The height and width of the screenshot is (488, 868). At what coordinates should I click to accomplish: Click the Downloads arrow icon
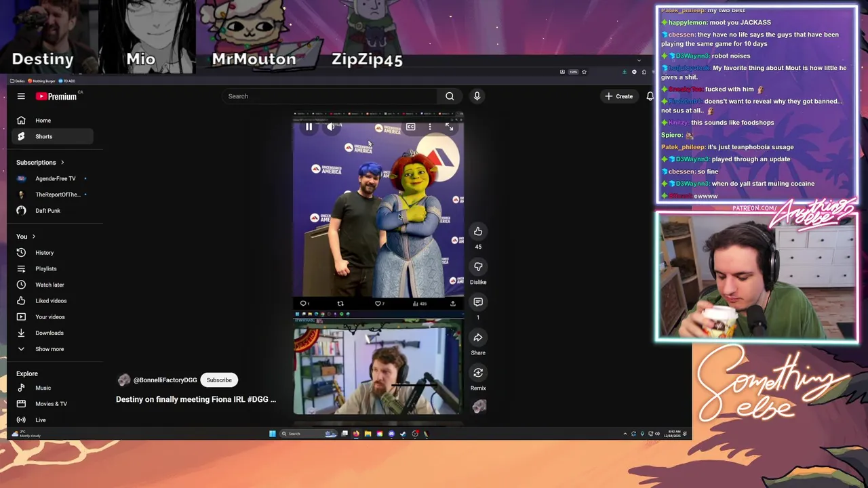[21, 333]
